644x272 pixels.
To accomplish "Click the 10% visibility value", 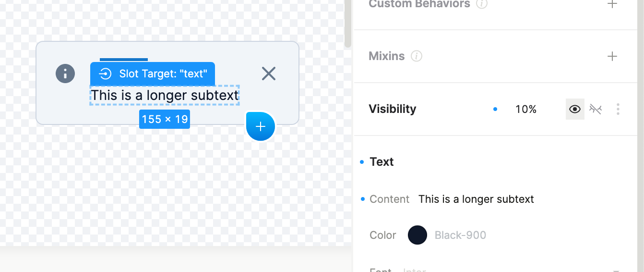I will point(526,109).
